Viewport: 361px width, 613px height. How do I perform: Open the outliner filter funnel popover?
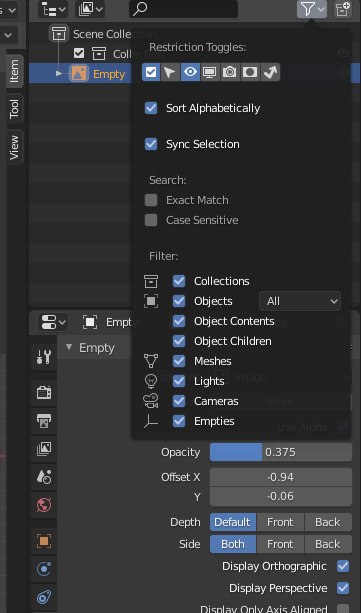(x=312, y=9)
